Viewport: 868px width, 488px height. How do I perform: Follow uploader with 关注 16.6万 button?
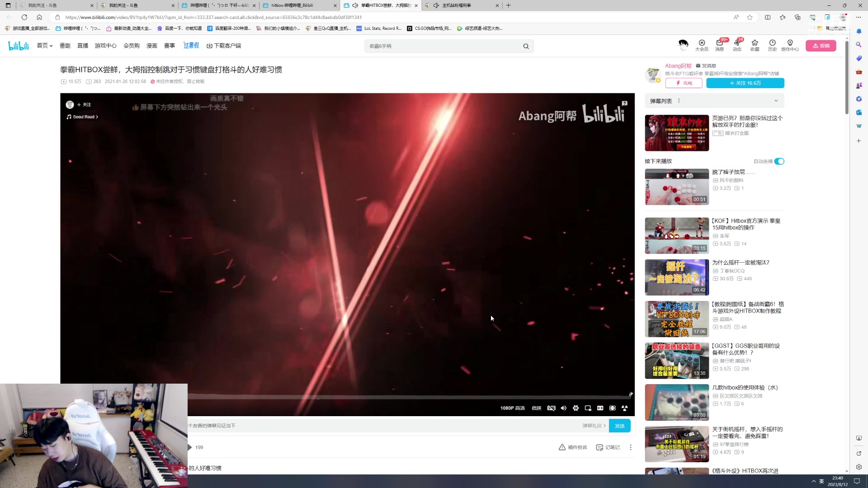coord(745,83)
